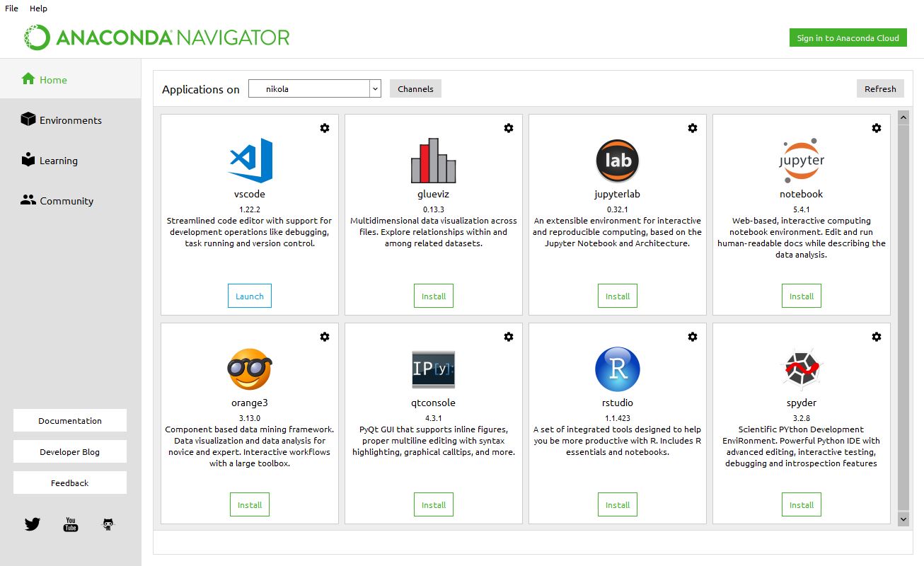Install rstudio
Image resolution: width=924 pixels, height=566 pixels.
coord(618,504)
